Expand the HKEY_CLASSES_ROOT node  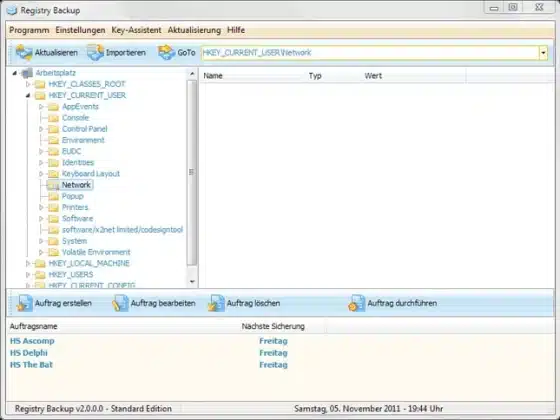click(x=28, y=84)
